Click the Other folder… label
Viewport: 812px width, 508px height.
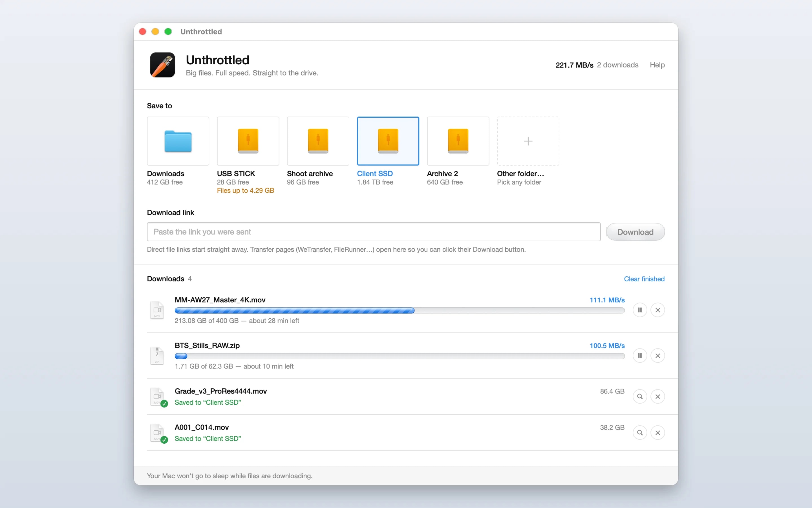click(520, 174)
